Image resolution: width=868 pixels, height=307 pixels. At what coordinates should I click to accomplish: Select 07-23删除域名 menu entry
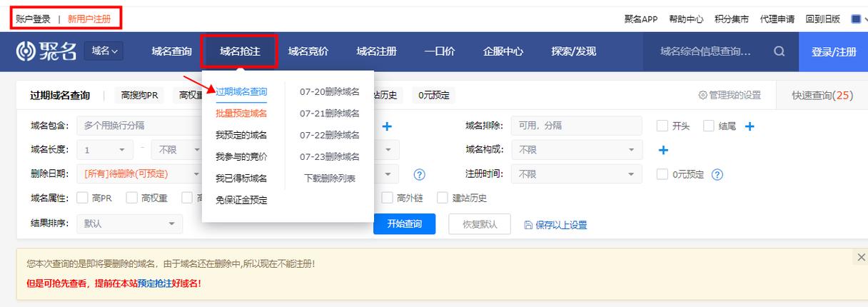(x=330, y=156)
